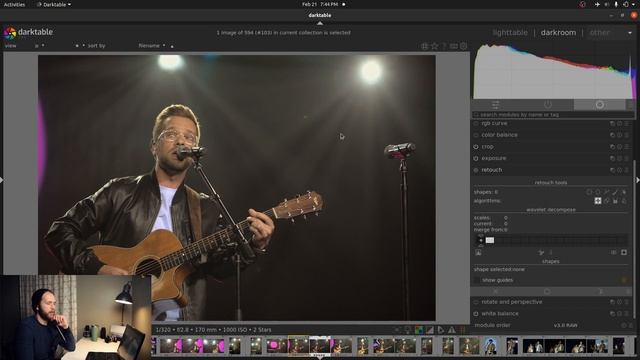This screenshot has height=360, width=640.
Task: Click the module order reset icon
Action: pos(623,326)
